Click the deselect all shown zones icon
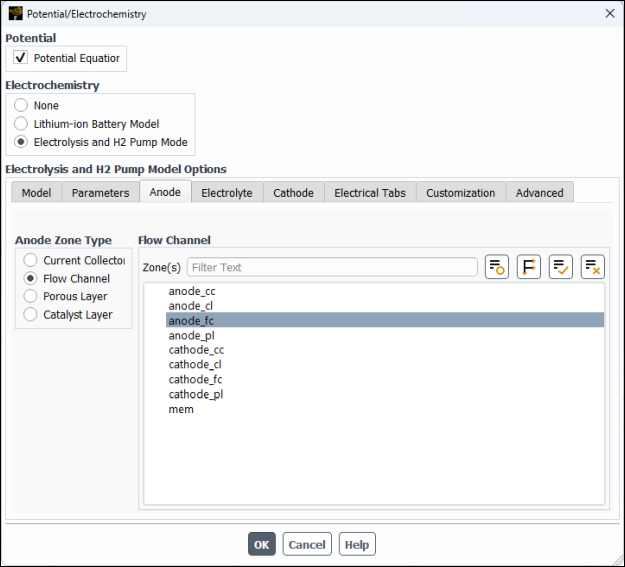The height and width of the screenshot is (567, 625). 593,267
